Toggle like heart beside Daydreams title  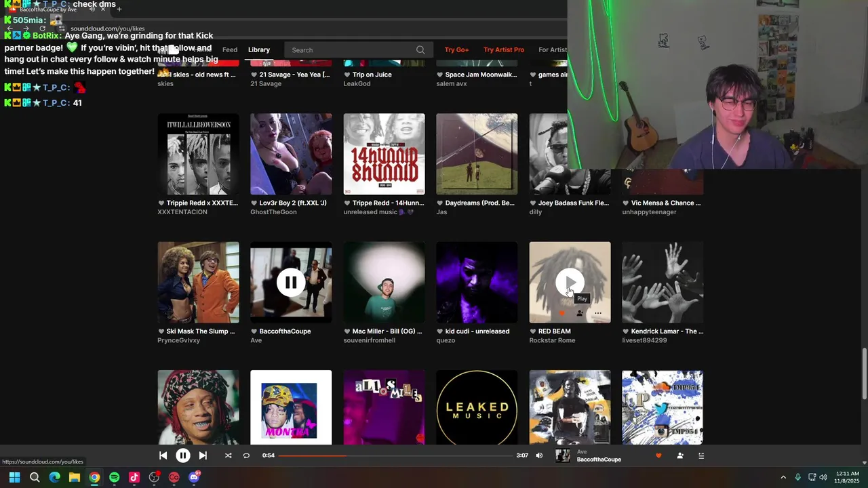point(439,203)
